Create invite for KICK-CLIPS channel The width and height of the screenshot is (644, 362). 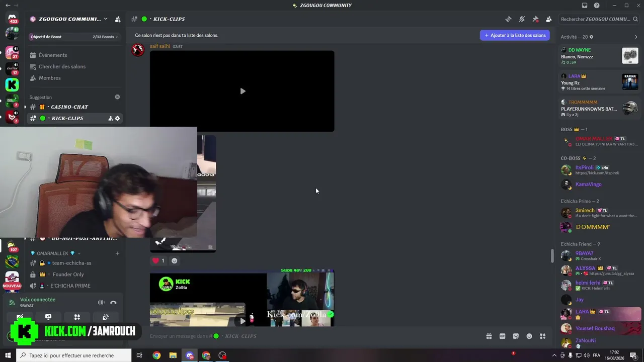[110, 118]
